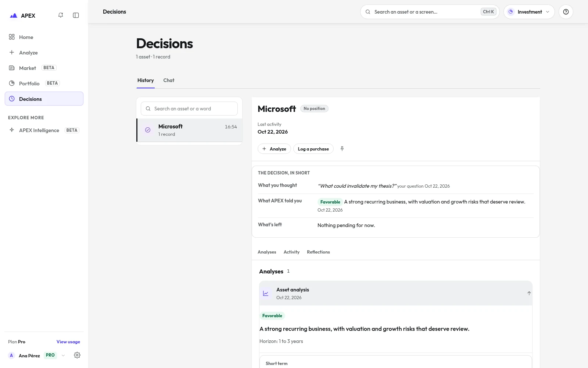
Task: Jump to the Analyses section tab
Action: click(267, 252)
